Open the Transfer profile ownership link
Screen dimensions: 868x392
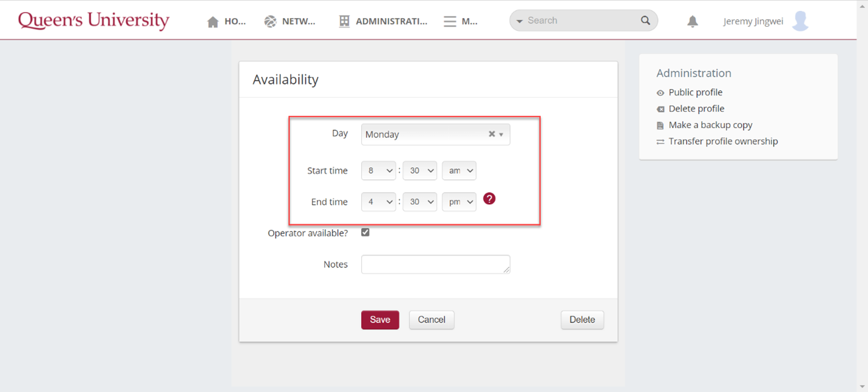[722, 141]
